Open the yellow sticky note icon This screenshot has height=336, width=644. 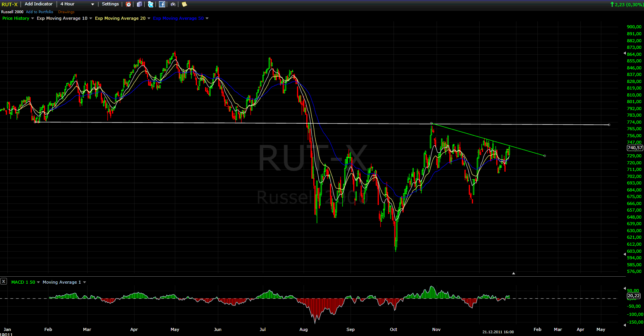(x=185, y=4)
